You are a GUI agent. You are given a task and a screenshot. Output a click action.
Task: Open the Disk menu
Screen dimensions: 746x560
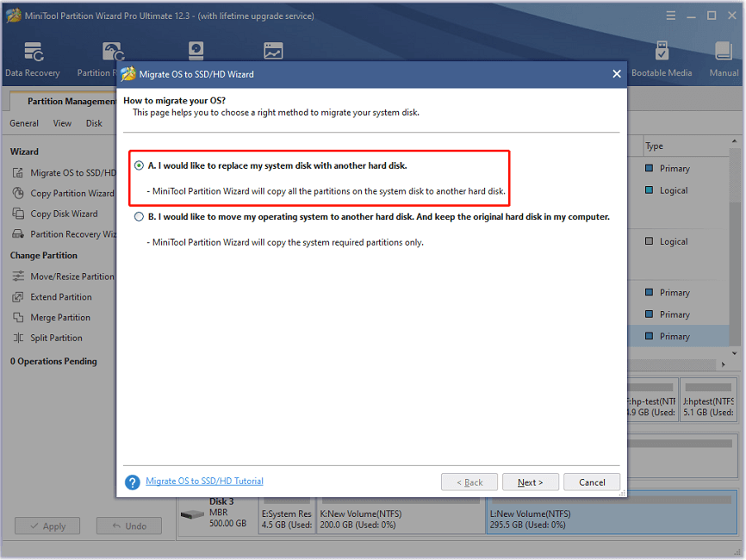[94, 123]
